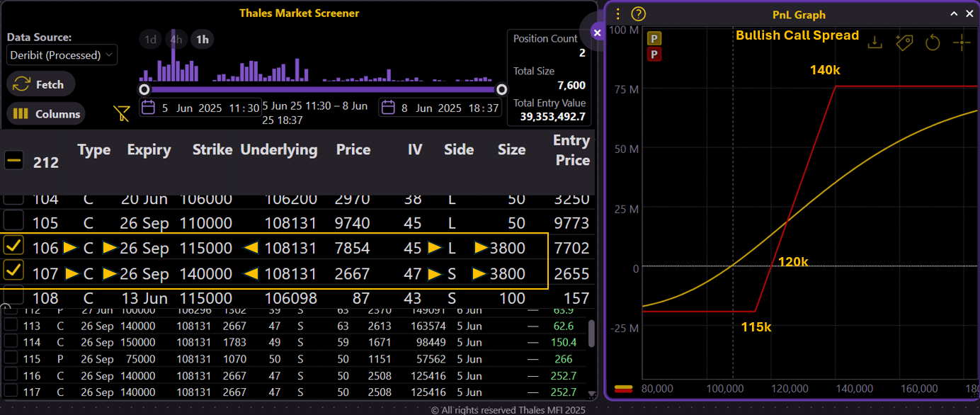Click the end date field 8 Jun 2025 18:37
Viewport: 980px width, 415px height.
click(440, 108)
